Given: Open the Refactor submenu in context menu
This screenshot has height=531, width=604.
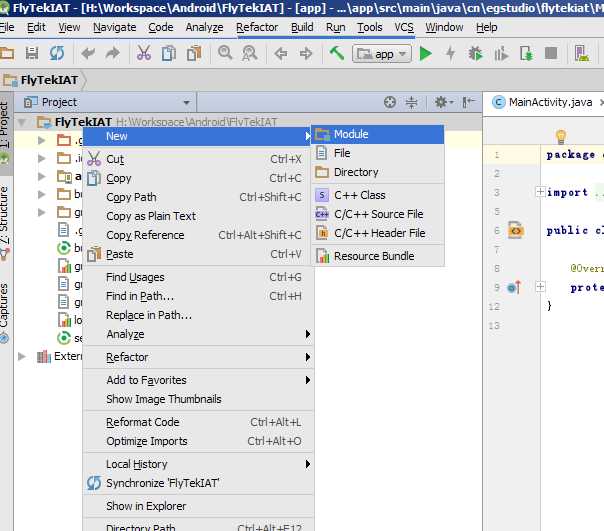Looking at the screenshot, I should [x=199, y=357].
